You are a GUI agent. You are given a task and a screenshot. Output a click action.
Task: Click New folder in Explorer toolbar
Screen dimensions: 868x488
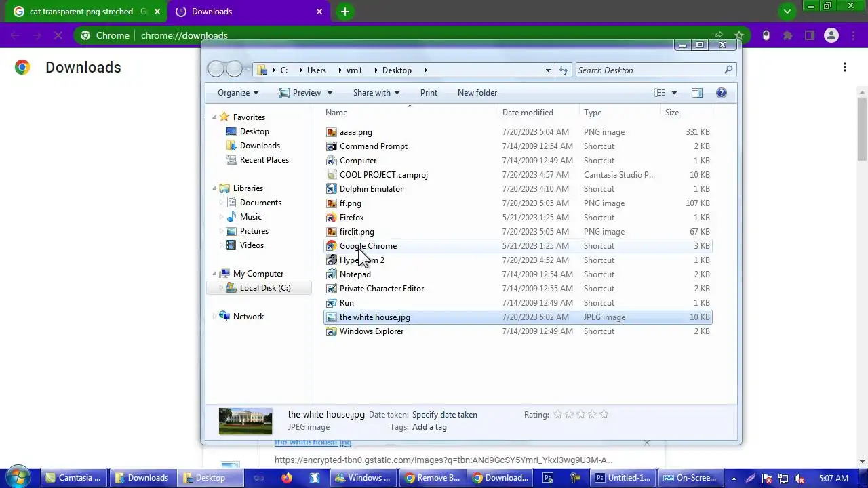(477, 93)
